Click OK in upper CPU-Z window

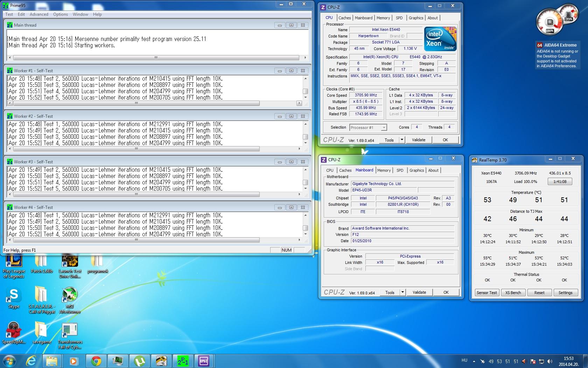[x=445, y=140]
